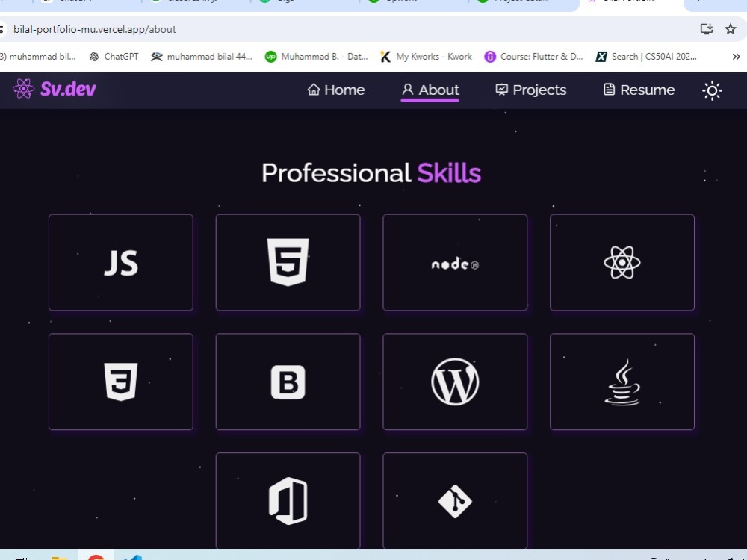Expand the bookmarks overflow chevron
This screenshot has height=560, width=747.
click(736, 57)
